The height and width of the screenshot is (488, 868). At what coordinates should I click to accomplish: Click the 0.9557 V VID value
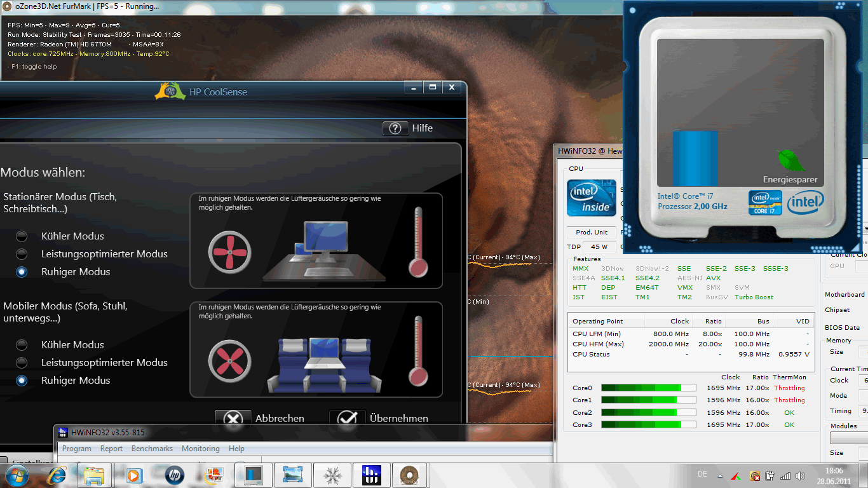tap(794, 355)
